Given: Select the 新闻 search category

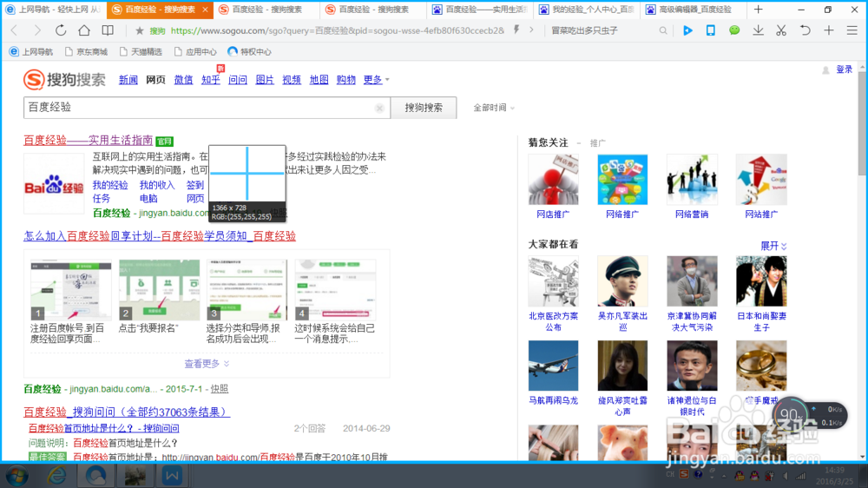Looking at the screenshot, I should point(128,80).
